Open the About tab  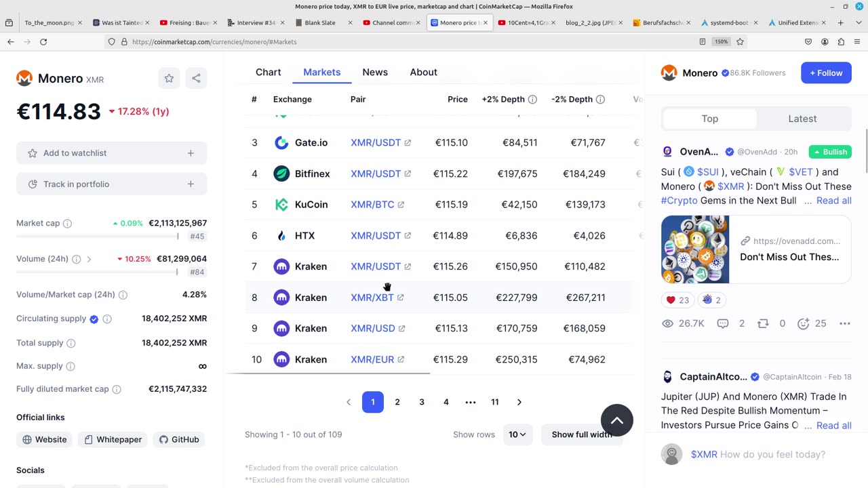(424, 72)
